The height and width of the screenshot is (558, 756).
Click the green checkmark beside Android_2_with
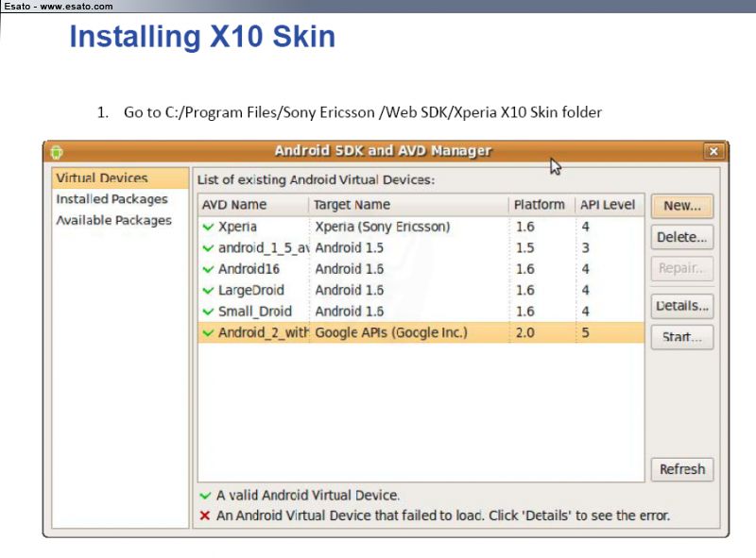click(x=208, y=333)
